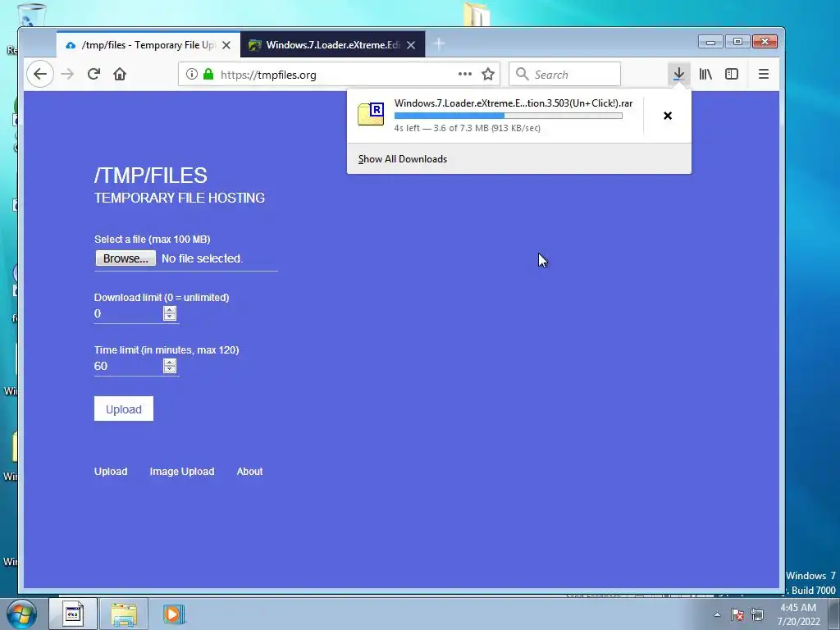
Task: Click the taskbar clock 4:45 AM
Action: point(798,614)
